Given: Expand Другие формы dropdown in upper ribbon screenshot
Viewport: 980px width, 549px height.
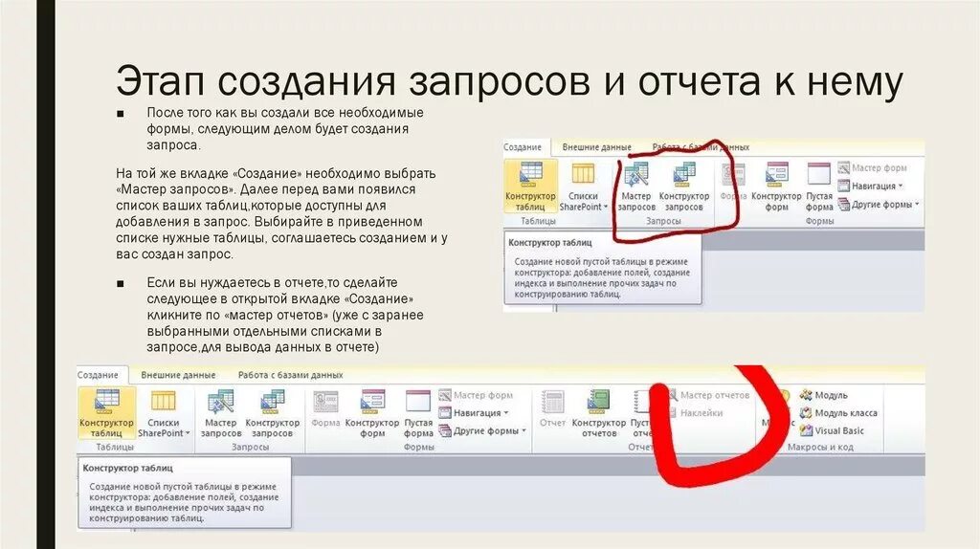Looking at the screenshot, I should (879, 204).
